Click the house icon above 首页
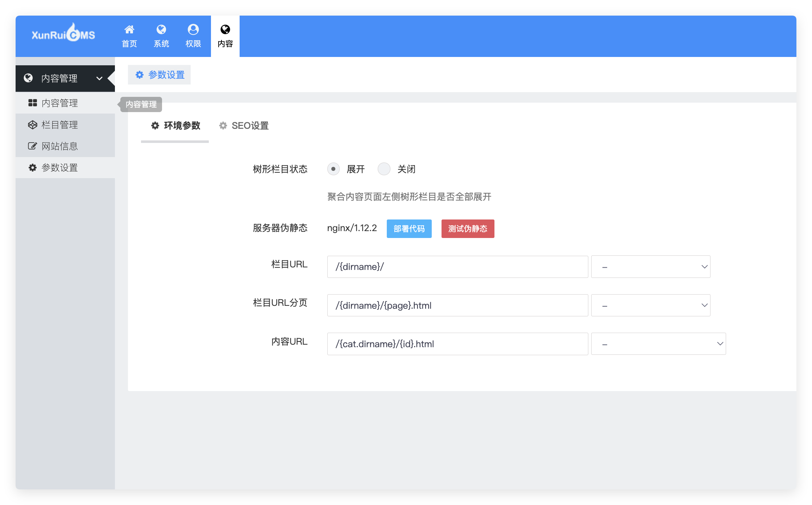This screenshot has height=505, width=812. point(129,29)
